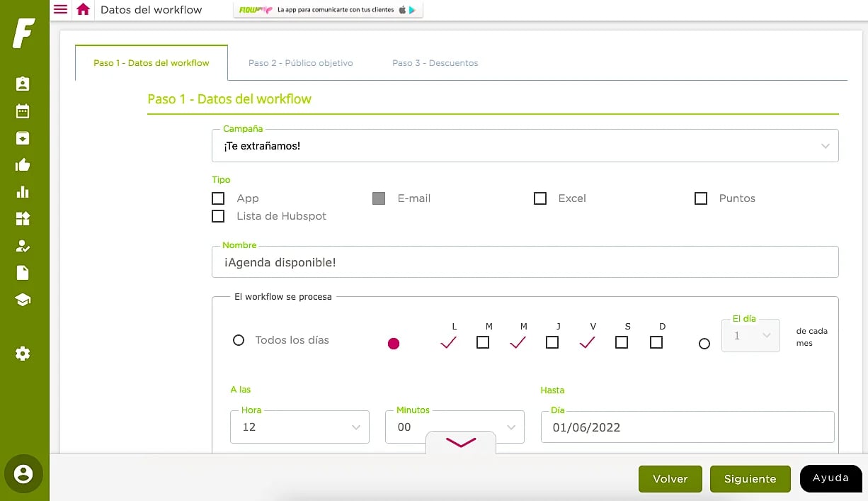Image resolution: width=868 pixels, height=501 pixels.
Task: Open the settings gear icon
Action: click(23, 354)
